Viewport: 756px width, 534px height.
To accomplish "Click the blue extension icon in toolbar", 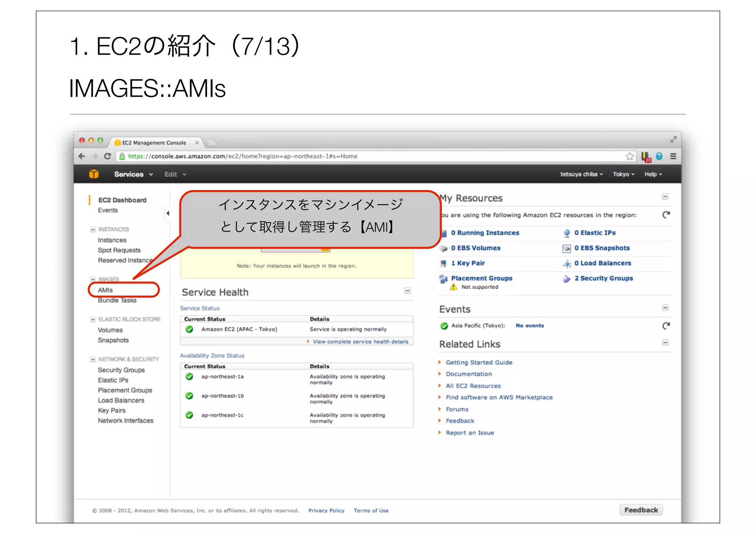I will [659, 156].
